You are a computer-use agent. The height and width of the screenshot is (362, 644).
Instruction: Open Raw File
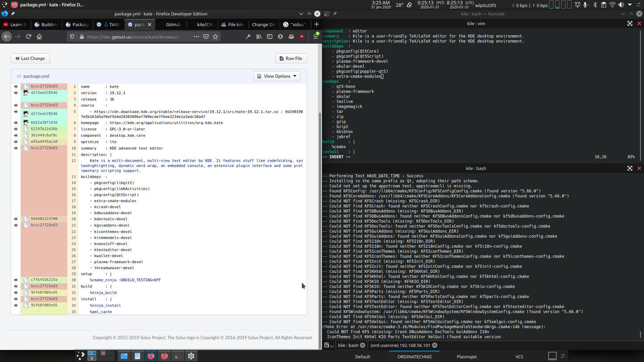[291, 59]
